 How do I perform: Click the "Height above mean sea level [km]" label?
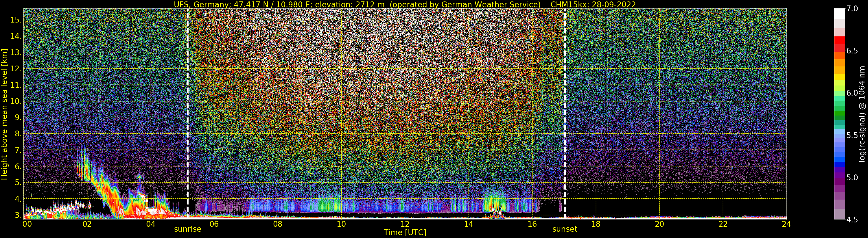pos(4,114)
